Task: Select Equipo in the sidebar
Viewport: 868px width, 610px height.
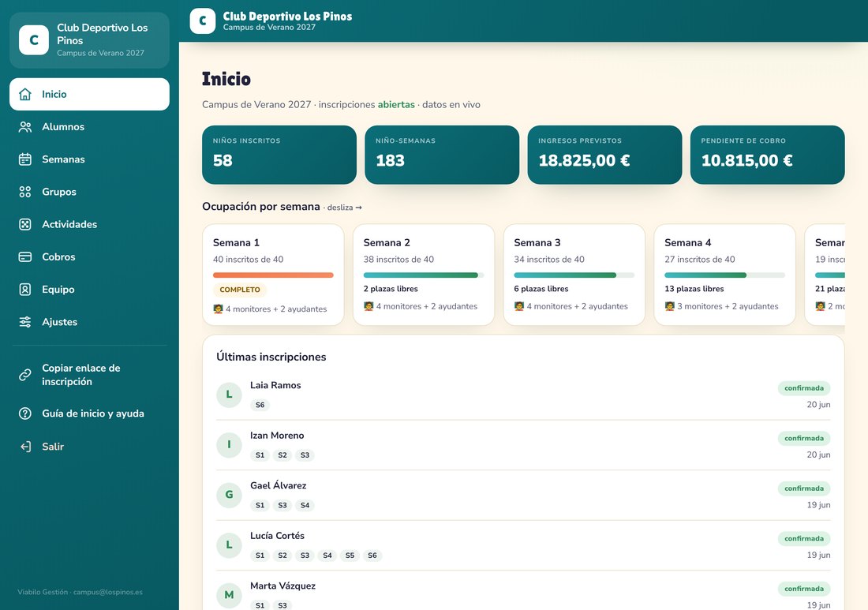Action: pyautogui.click(x=90, y=290)
